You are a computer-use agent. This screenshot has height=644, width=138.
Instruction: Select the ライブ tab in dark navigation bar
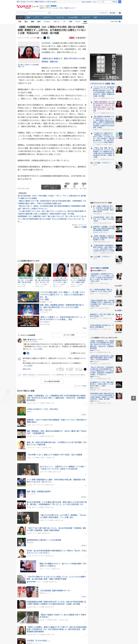pos(37,17)
